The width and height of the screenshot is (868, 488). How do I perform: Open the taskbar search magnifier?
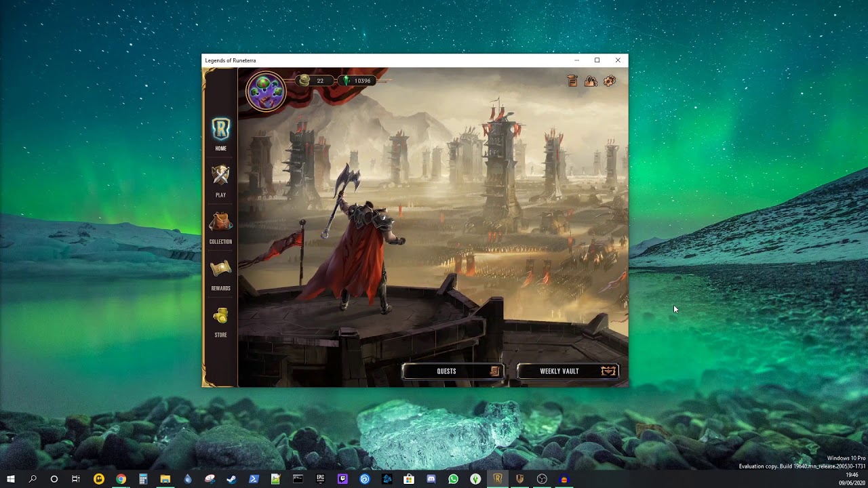coord(33,479)
